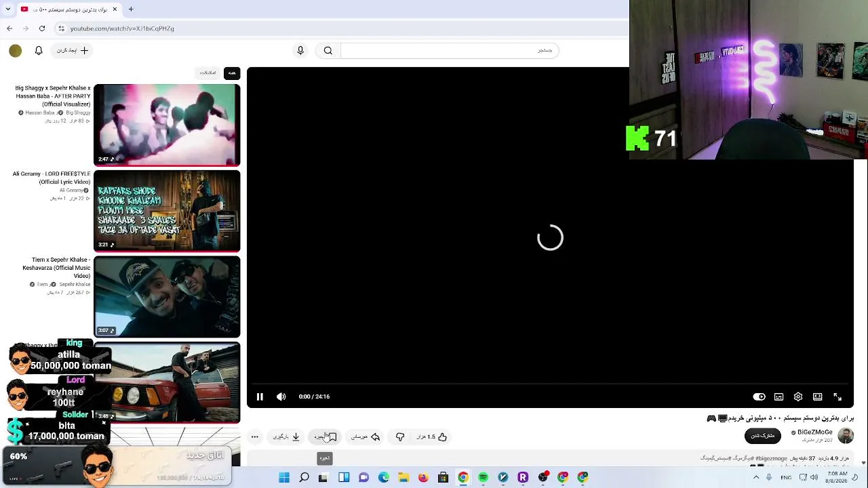Screen dimensions: 868x488
Task: Open Spotify from the taskbar
Action: tap(483, 478)
